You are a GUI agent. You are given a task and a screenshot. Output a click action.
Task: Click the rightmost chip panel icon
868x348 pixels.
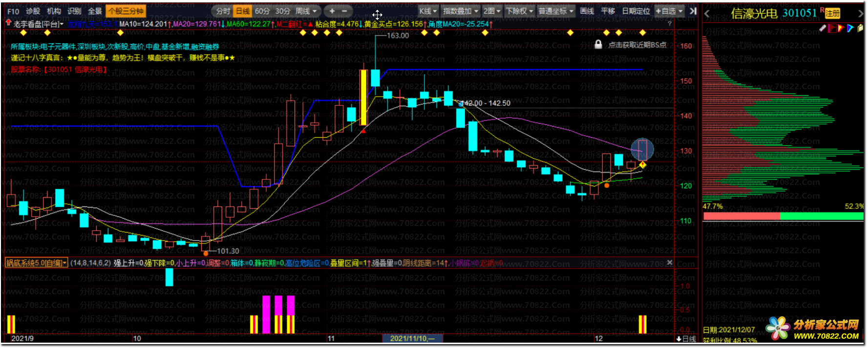[860, 28]
